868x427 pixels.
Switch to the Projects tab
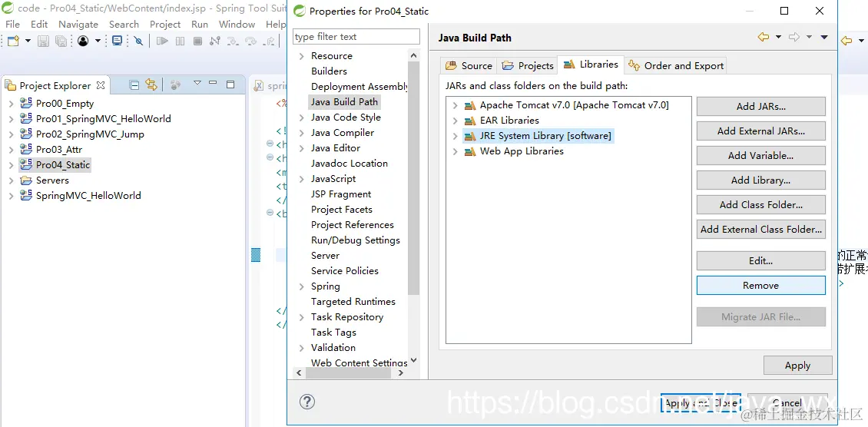528,66
